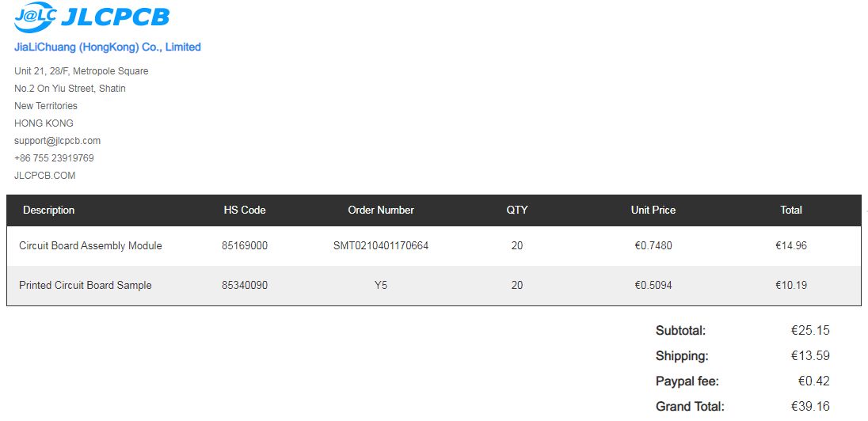The width and height of the screenshot is (868, 421).
Task: Click the Shipping amount €13.59
Action: [x=810, y=355]
